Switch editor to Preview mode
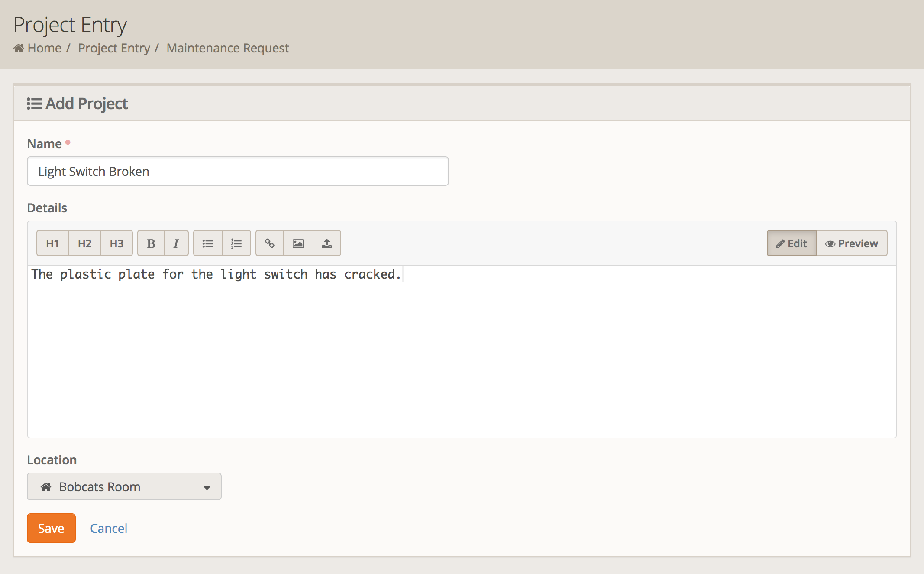Image resolution: width=924 pixels, height=574 pixels. point(852,243)
